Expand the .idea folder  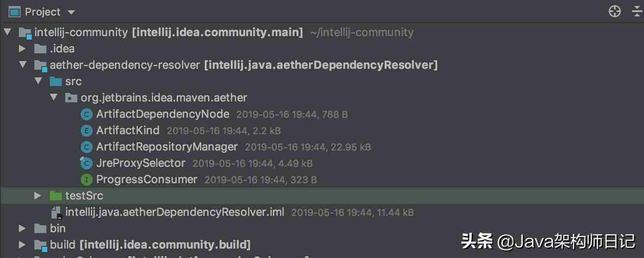pos(22,49)
